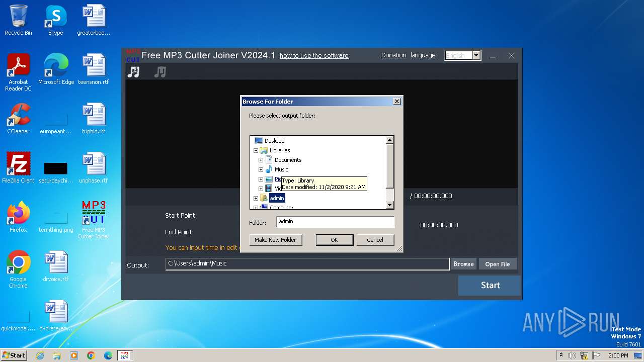
Task: Activate MP3 Cutter taskbar button
Action: coord(125,355)
